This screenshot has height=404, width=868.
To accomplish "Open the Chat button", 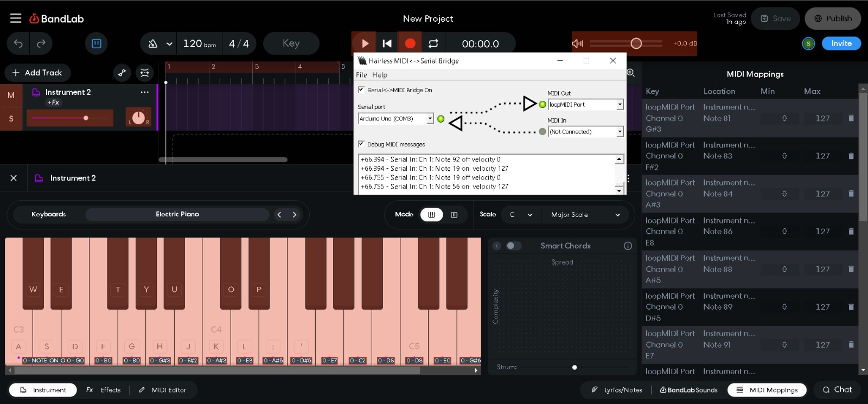I will 837,389.
